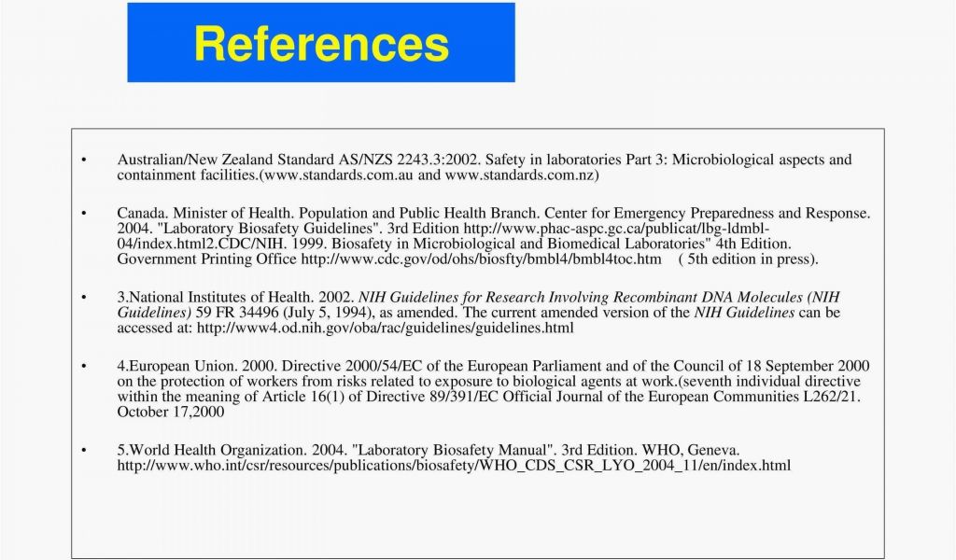Viewport: 956px width, 560px height.
Task: Select the bullet before 5.World Health Organization
Action: click(84, 451)
